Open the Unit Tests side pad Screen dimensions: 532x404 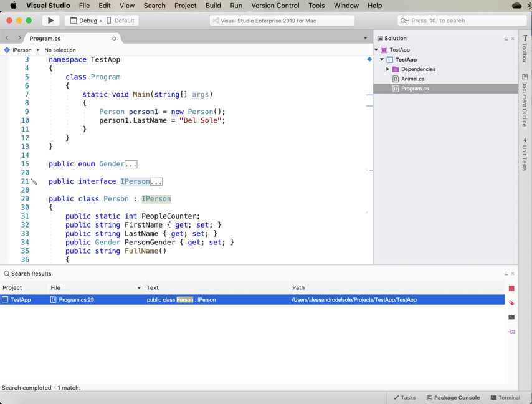(525, 154)
